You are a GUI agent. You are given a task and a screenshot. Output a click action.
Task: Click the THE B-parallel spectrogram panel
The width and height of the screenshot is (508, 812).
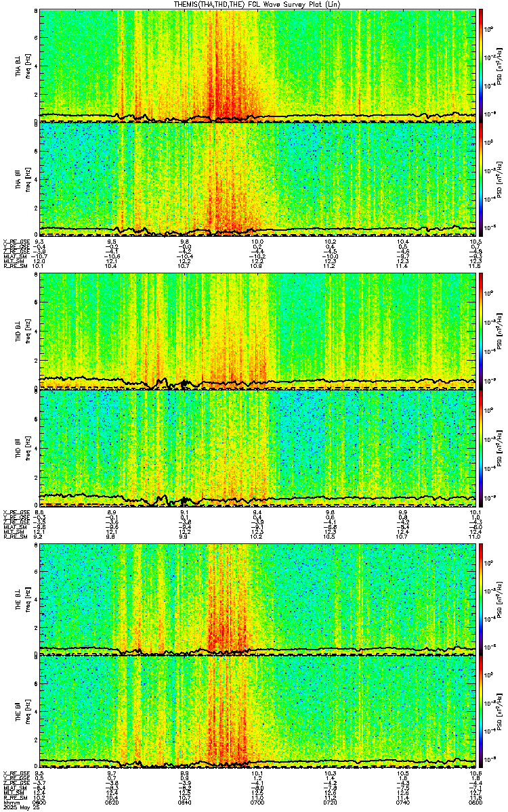(x=257, y=713)
